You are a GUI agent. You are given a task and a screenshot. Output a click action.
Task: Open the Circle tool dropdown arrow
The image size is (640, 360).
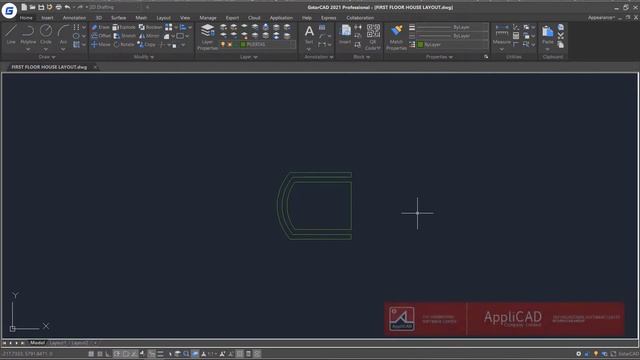pos(46,49)
